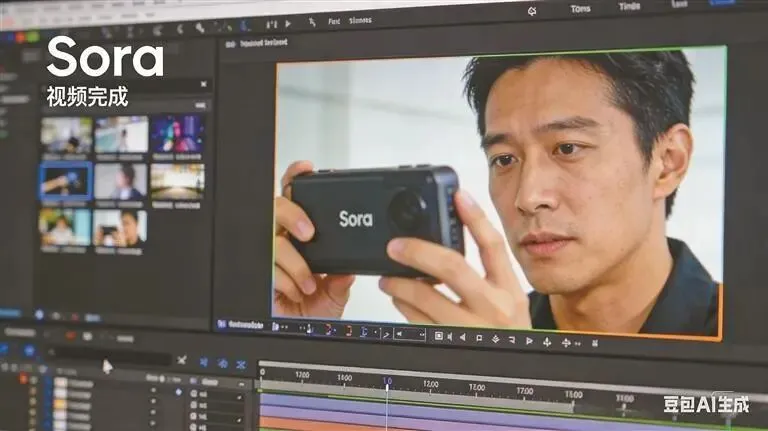Select the orange layer color label swatch

tap(60, 405)
